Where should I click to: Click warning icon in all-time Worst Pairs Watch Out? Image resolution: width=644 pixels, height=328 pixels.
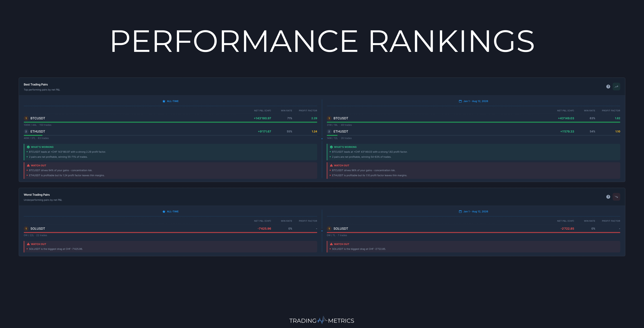pyautogui.click(x=28, y=244)
